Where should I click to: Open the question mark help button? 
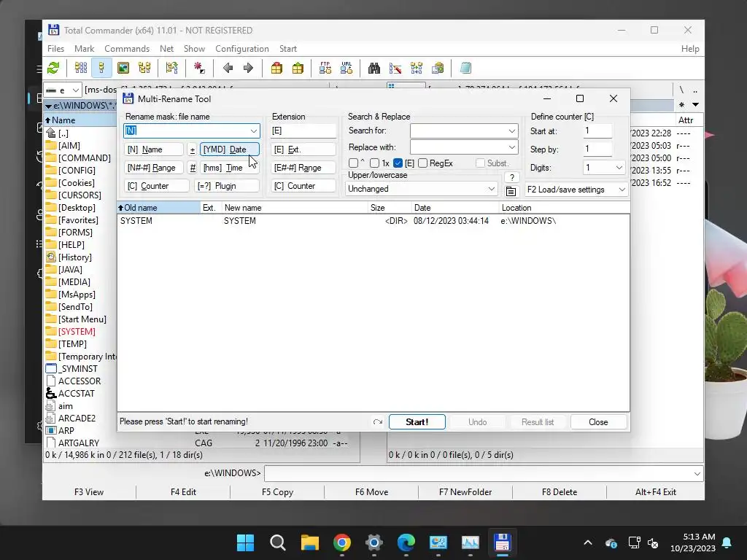[x=511, y=177]
